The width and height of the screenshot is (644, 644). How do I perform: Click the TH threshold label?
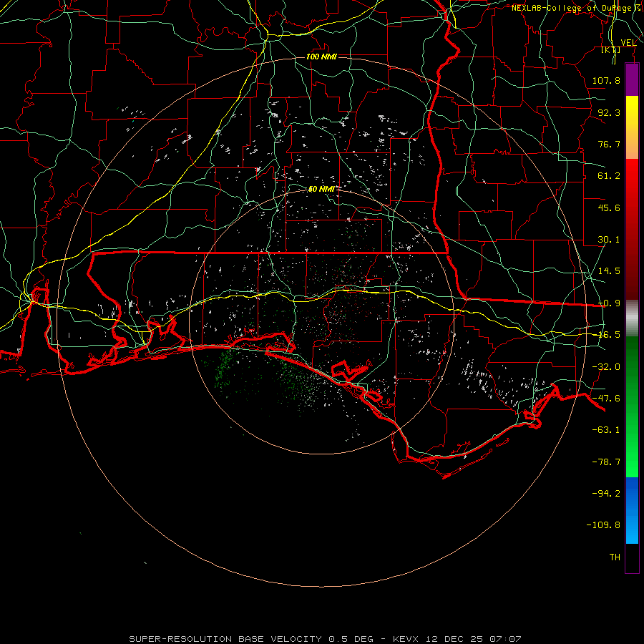coord(615,557)
